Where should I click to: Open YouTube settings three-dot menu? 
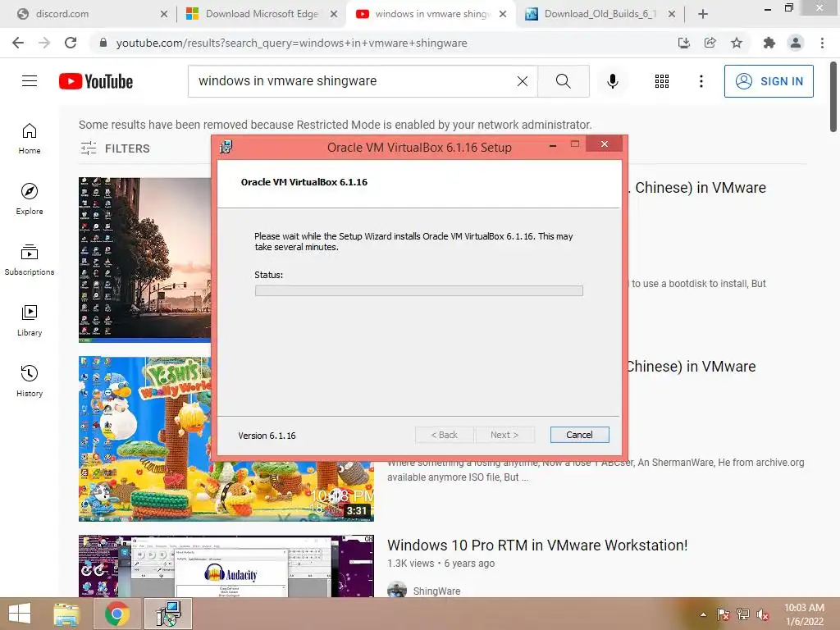[701, 81]
